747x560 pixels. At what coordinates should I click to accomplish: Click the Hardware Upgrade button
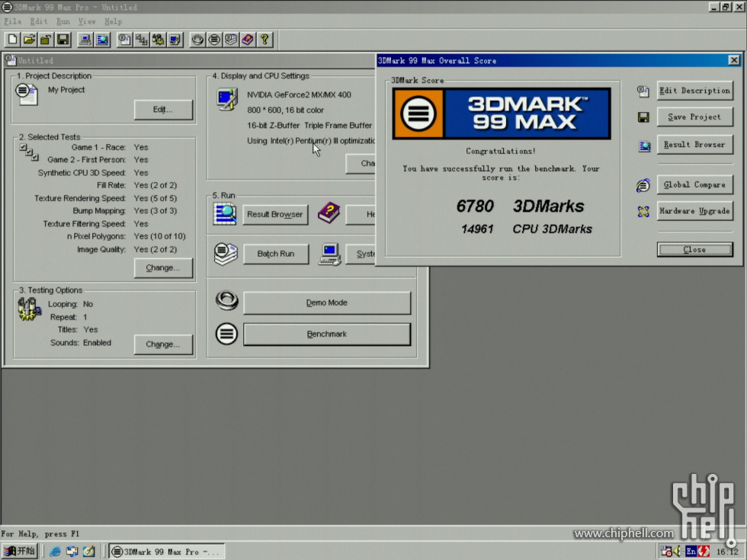pyautogui.click(x=694, y=210)
